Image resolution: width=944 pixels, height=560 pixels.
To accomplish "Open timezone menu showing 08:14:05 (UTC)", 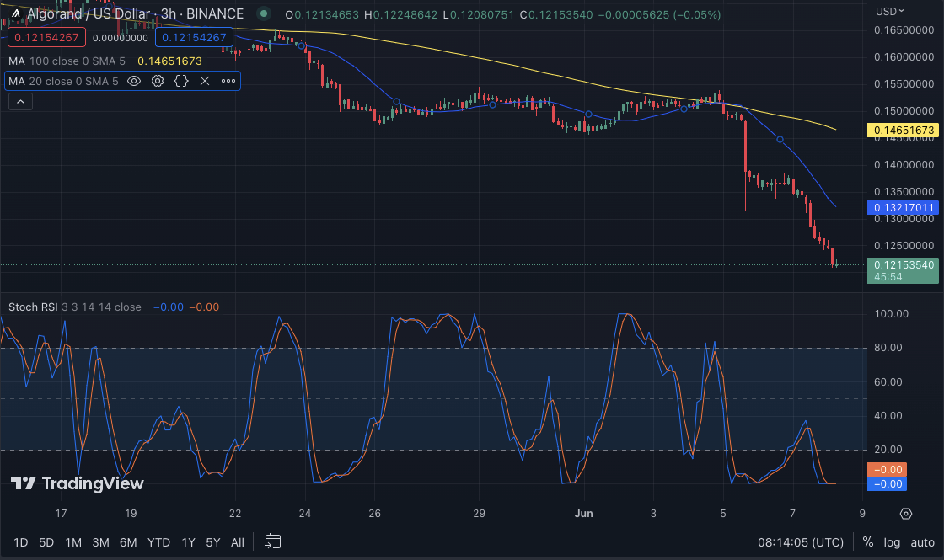I will coord(800,542).
